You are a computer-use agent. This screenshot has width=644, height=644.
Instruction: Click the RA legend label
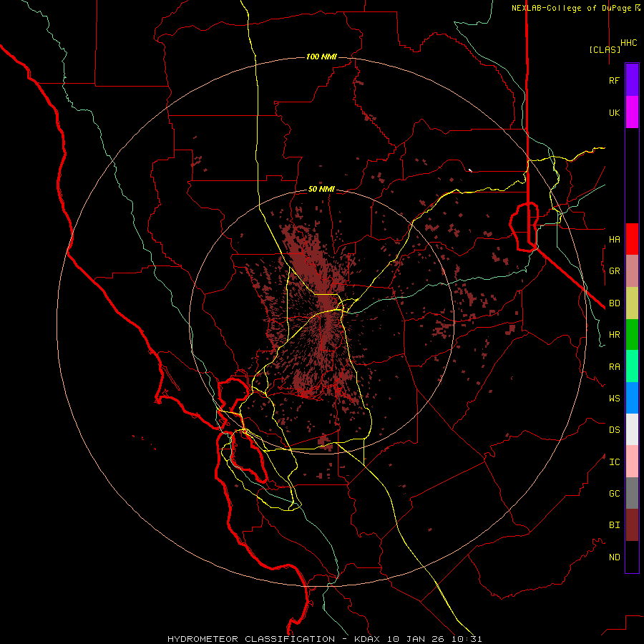[614, 367]
